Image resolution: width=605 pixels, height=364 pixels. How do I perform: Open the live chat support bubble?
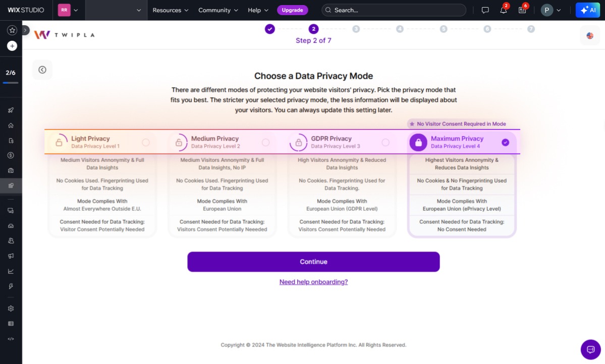pos(590,349)
